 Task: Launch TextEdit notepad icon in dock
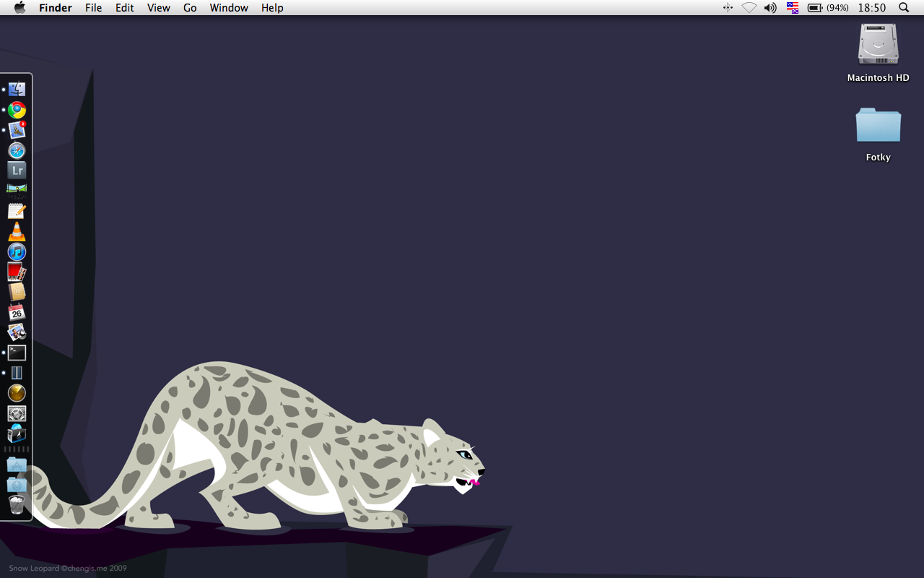(x=17, y=211)
